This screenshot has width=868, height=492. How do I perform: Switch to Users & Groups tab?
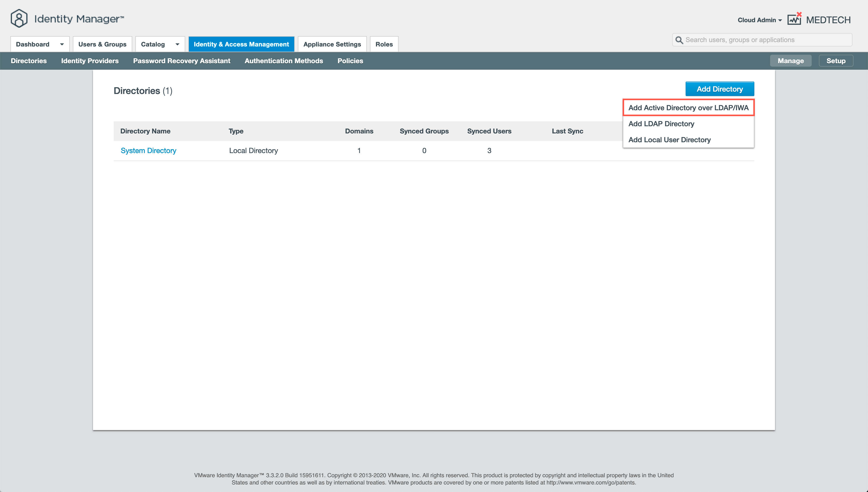102,44
